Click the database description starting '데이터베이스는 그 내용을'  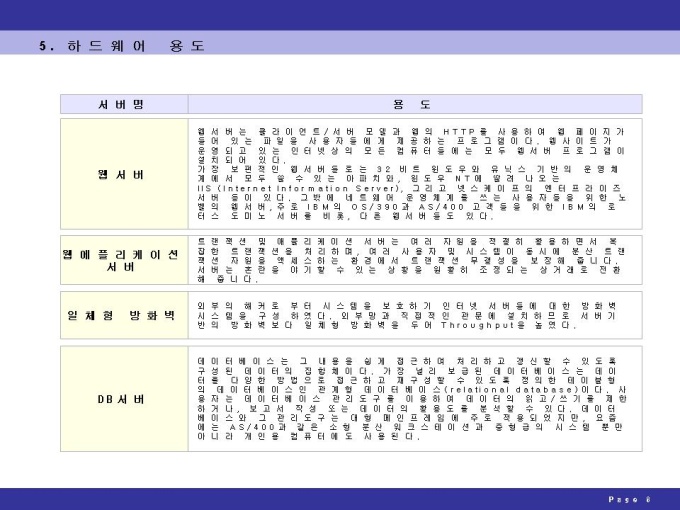click(x=411, y=399)
